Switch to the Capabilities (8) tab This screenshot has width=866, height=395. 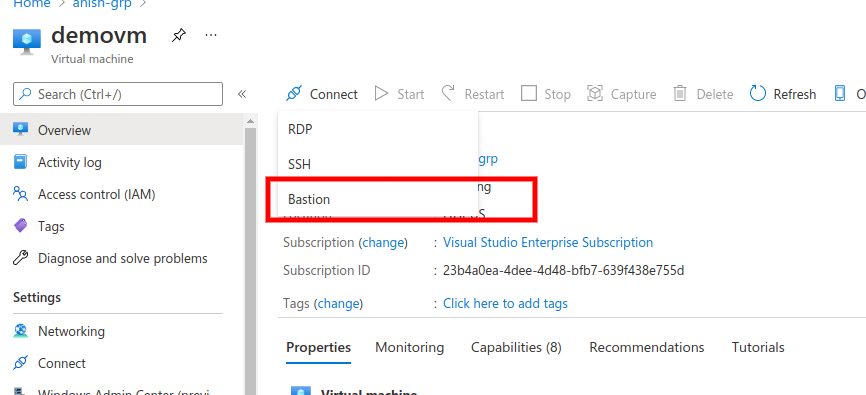516,347
